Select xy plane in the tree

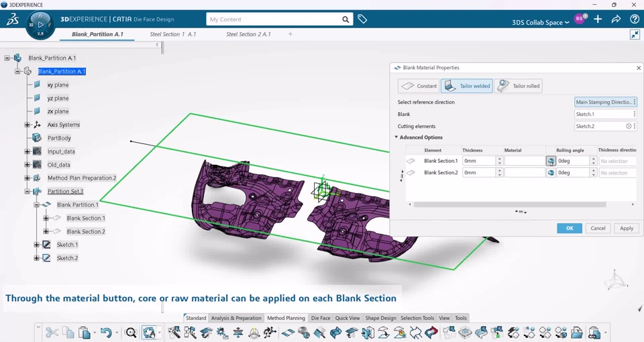pos(58,85)
